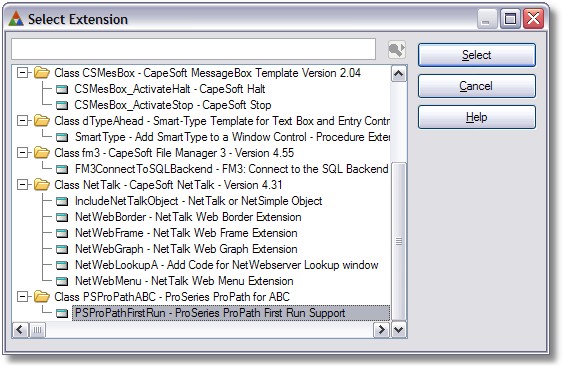564x369 pixels.
Task: Click the icon beside PSProPathFirstRun
Action: [62, 313]
